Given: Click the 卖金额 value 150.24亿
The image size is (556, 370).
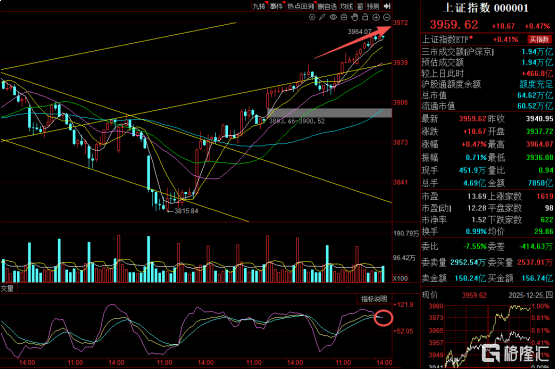Looking at the screenshot, I should [470, 278].
